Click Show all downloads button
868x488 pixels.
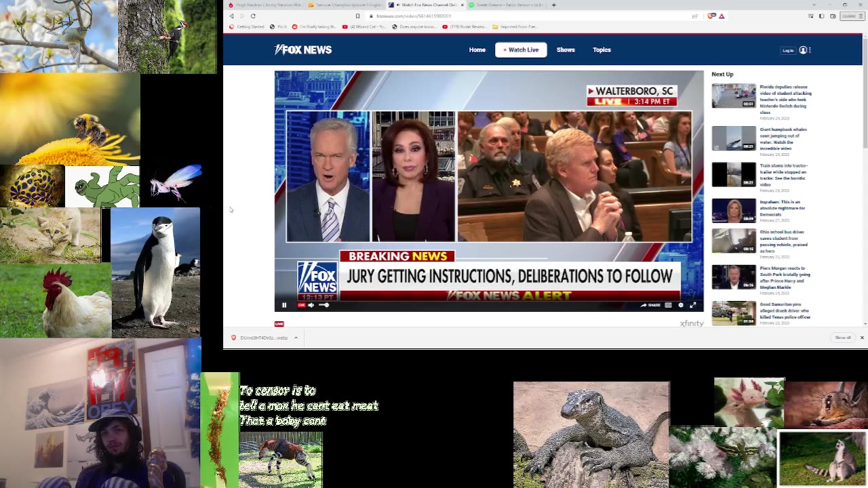tap(842, 338)
